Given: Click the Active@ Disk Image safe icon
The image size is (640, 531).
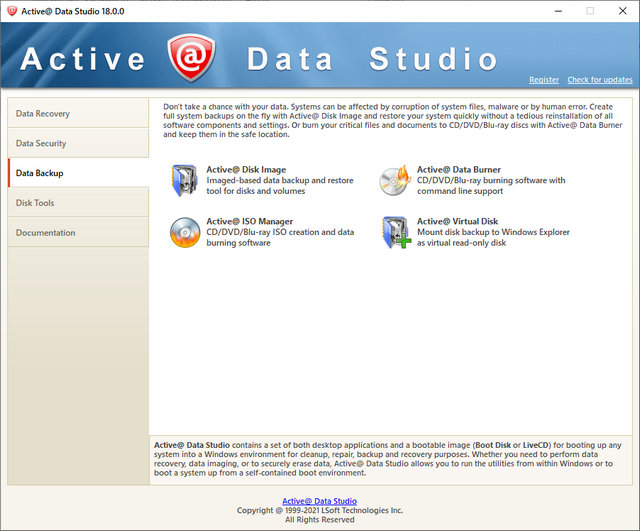Looking at the screenshot, I should [x=185, y=181].
